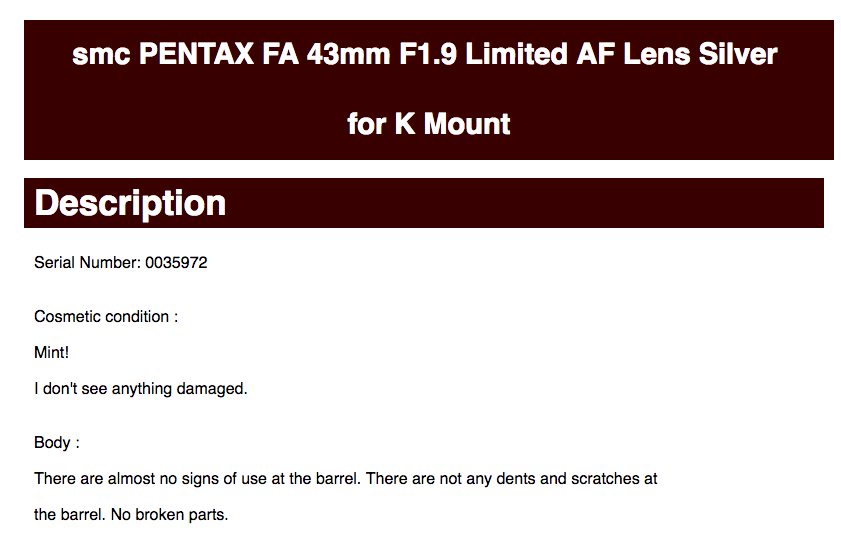Image resolution: width=841 pixels, height=545 pixels.
Task: Click the 'Serial Number:' label text
Action: click(x=87, y=263)
